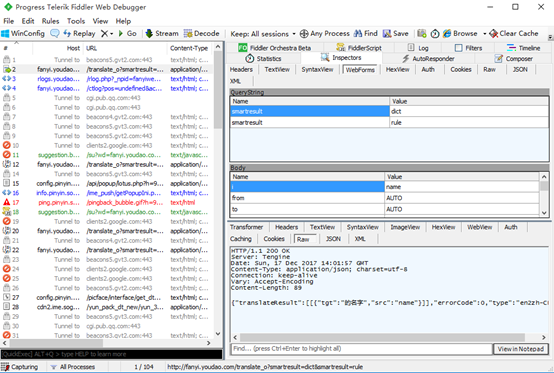Open the Statistics tab
554x373 pixels.
[x=264, y=59]
